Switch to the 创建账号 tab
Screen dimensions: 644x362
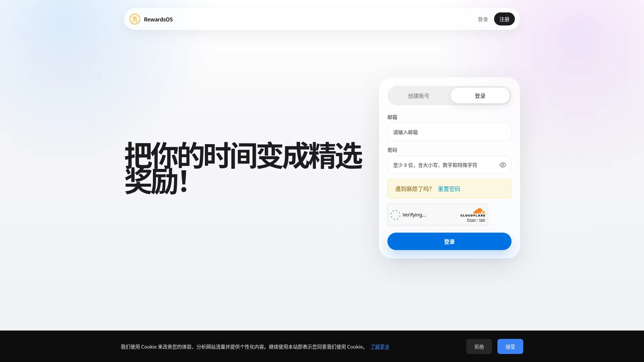click(419, 96)
